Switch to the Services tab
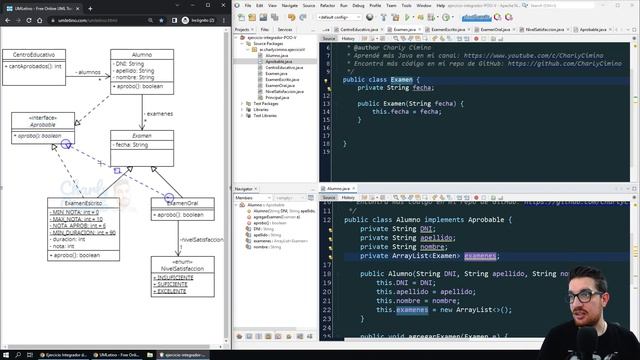Screen dimensions: 640x360 coord(284,29)
